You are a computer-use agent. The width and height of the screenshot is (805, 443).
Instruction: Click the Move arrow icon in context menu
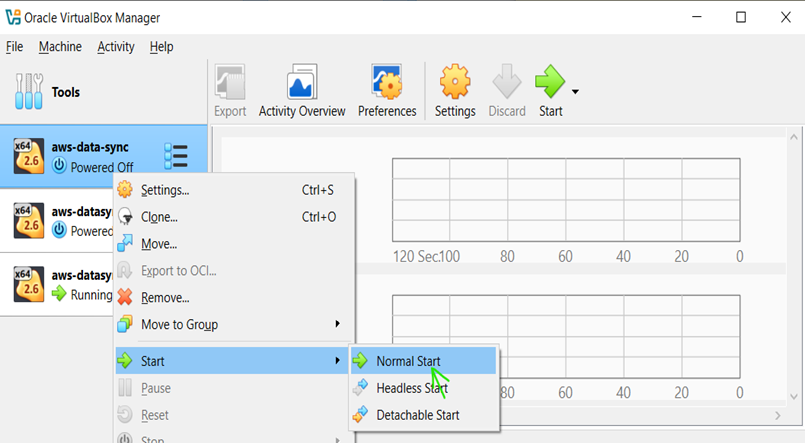pos(125,243)
